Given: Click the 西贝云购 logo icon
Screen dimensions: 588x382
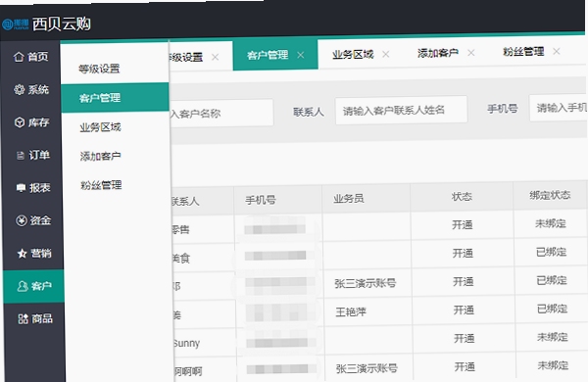Looking at the screenshot, I should click(16, 24).
